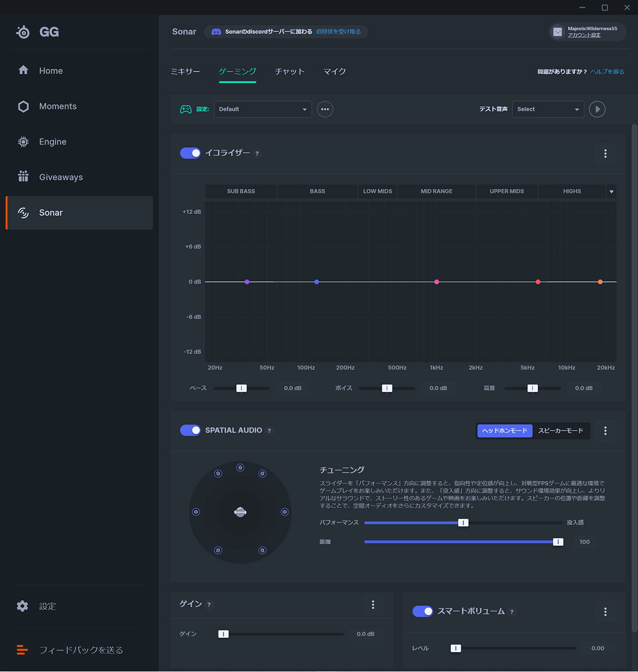Open Giveaways gift icon in sidebar
Image resolution: width=638 pixels, height=672 pixels.
(x=23, y=176)
